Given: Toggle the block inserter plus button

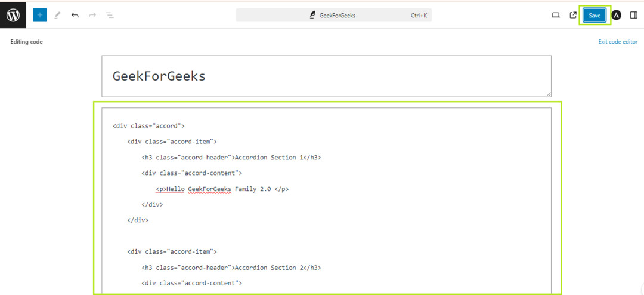Looking at the screenshot, I should [40, 15].
